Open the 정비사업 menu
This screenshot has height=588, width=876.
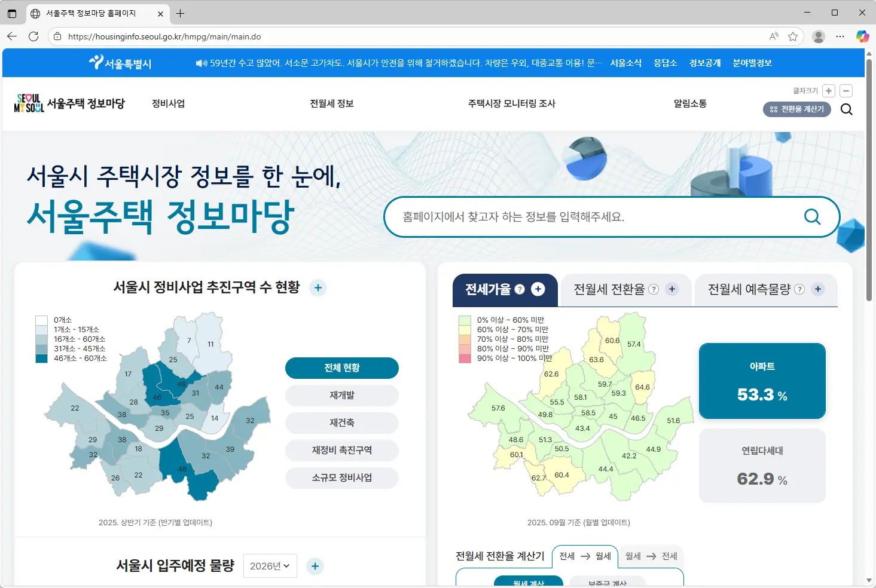tap(168, 103)
